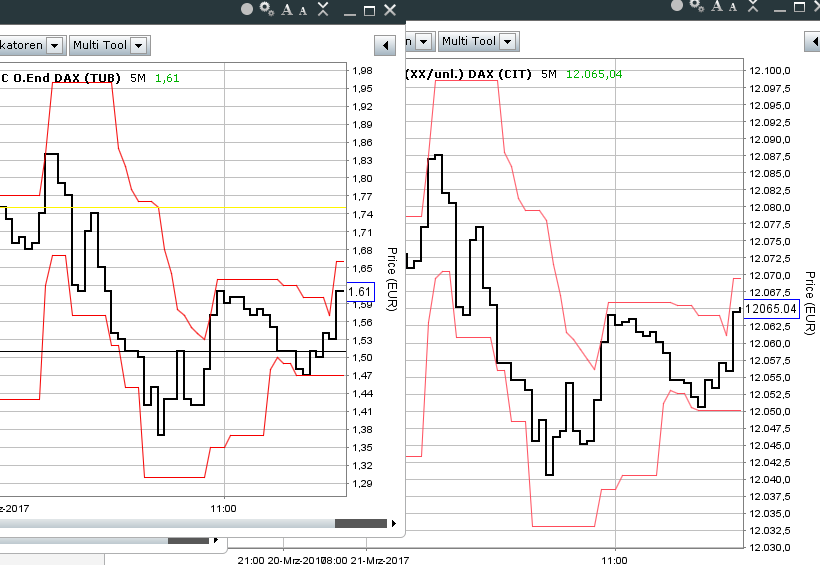
Task: Maximize the CIT chart window
Action: 799,7
